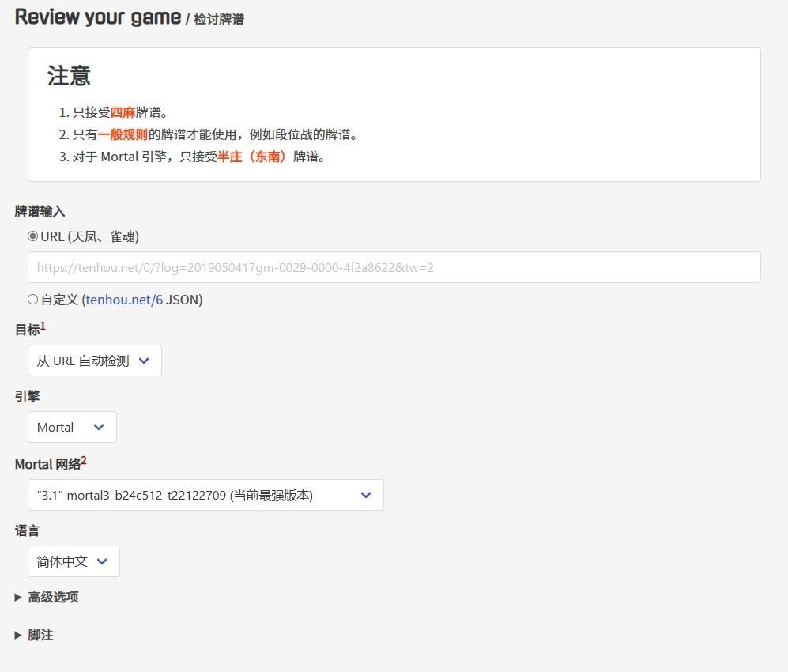Viewport: 788px width, 672px height.
Task: Expand the 高级选项 section
Action: pyautogui.click(x=53, y=598)
